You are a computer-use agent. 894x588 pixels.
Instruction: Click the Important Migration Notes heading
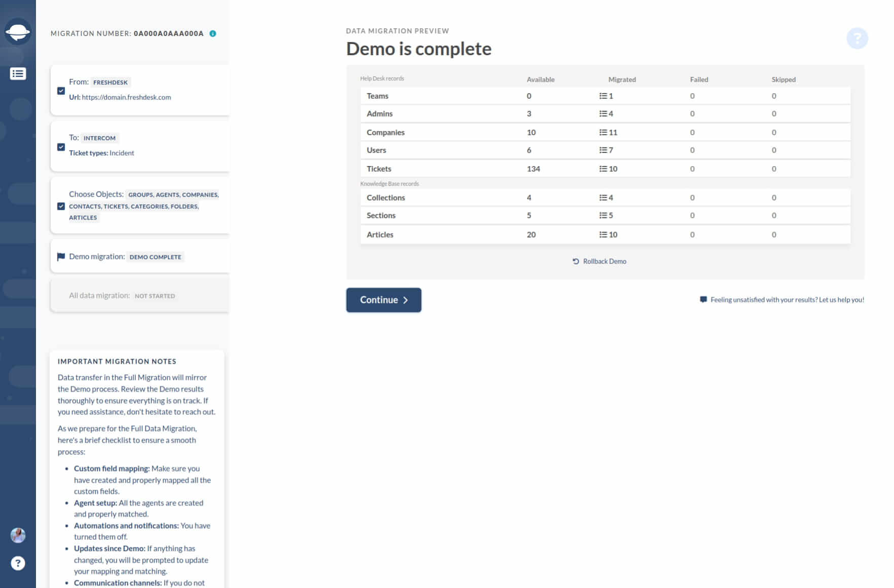[x=117, y=361]
